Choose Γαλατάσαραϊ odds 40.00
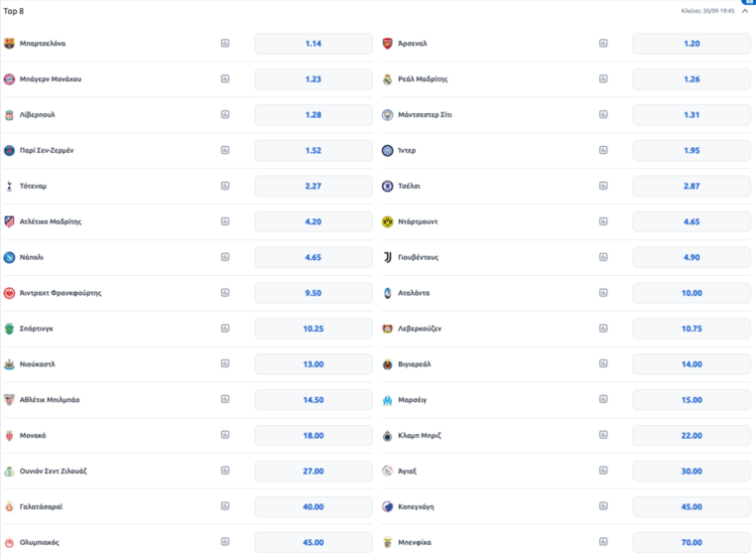 tap(314, 506)
